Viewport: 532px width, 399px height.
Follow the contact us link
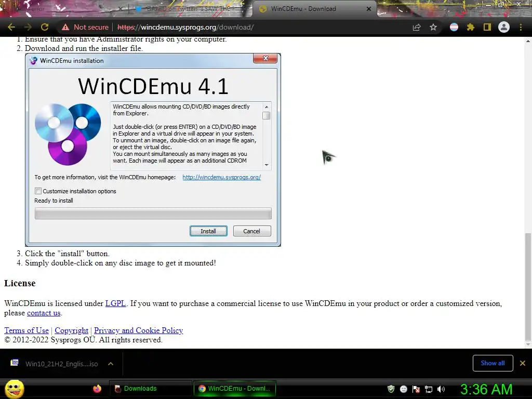point(44,313)
